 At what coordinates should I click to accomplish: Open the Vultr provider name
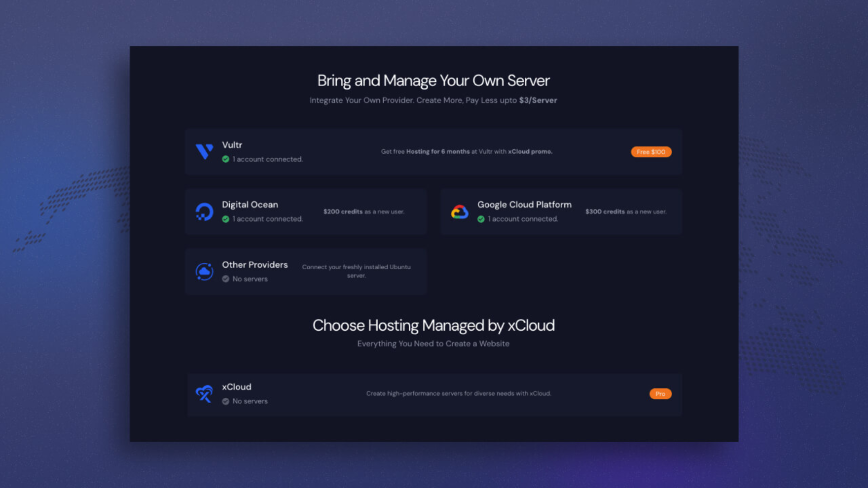tap(232, 145)
